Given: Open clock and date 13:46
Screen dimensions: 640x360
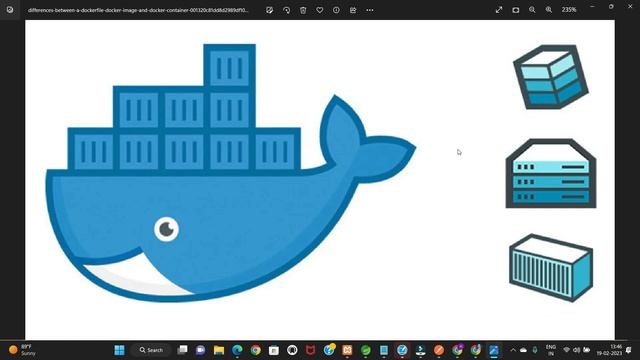Looking at the screenshot, I should [609, 350].
